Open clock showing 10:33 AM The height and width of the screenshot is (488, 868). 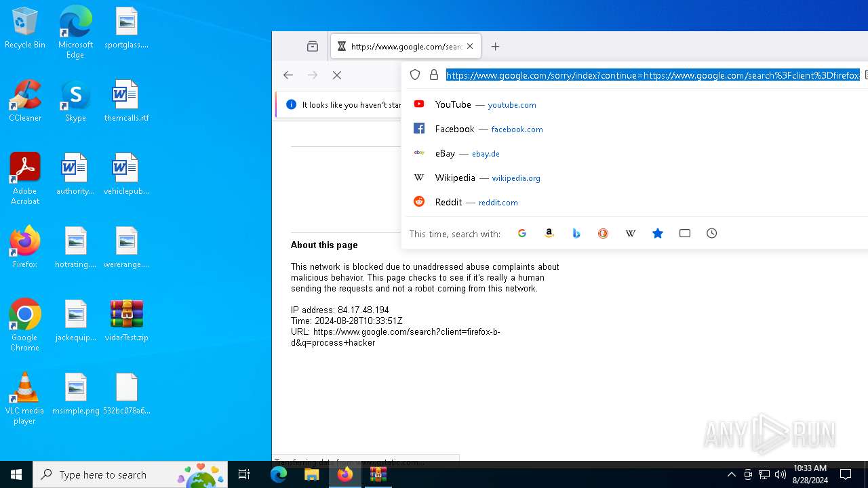(x=810, y=474)
